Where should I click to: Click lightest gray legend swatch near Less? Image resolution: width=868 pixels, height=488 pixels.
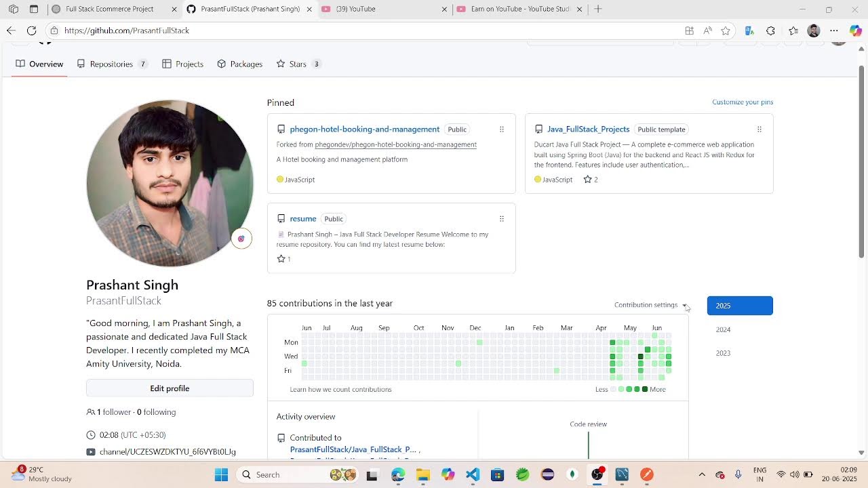[613, 390]
